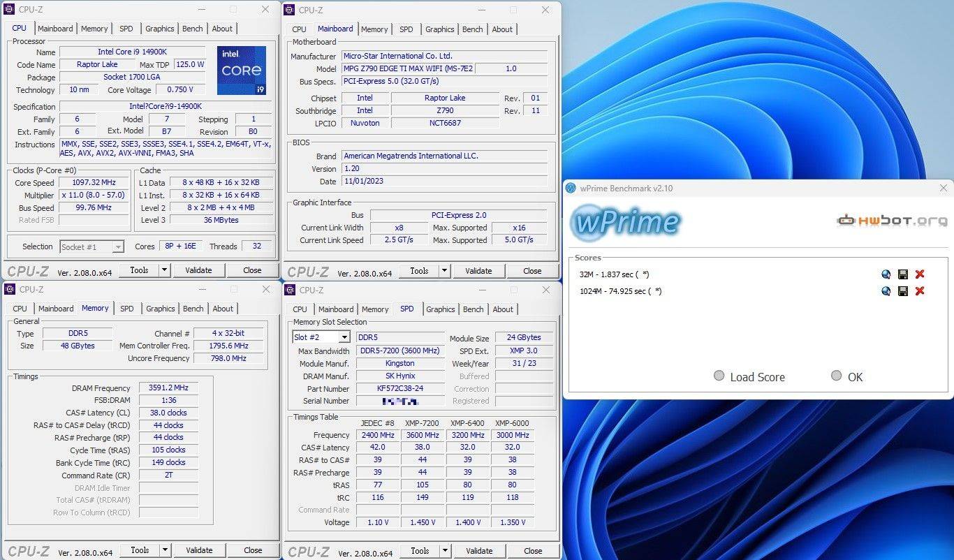Click the 1024M - 74.925 sec score entry
954x560 pixels.
[620, 291]
